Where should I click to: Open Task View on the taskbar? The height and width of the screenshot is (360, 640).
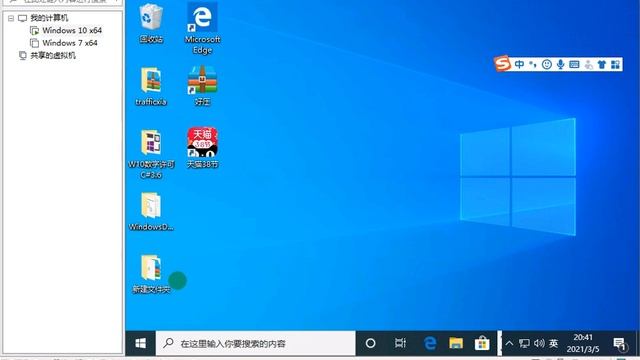[x=400, y=343]
